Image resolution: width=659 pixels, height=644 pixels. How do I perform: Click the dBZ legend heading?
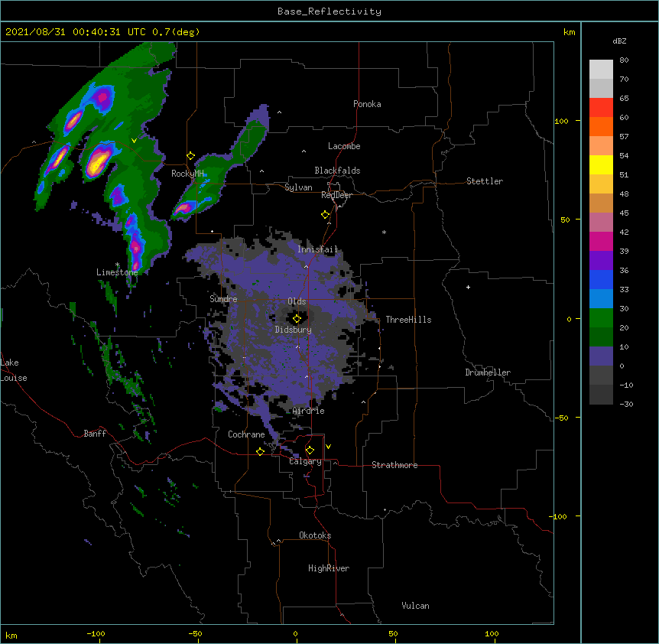click(x=619, y=41)
